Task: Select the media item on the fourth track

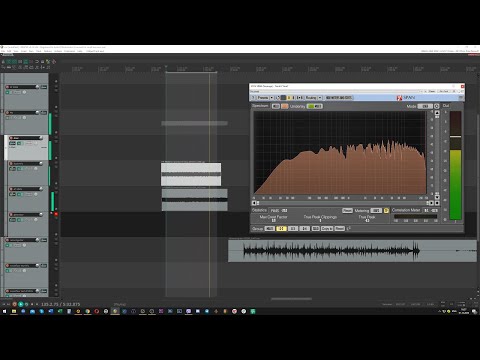Action: tap(191, 174)
